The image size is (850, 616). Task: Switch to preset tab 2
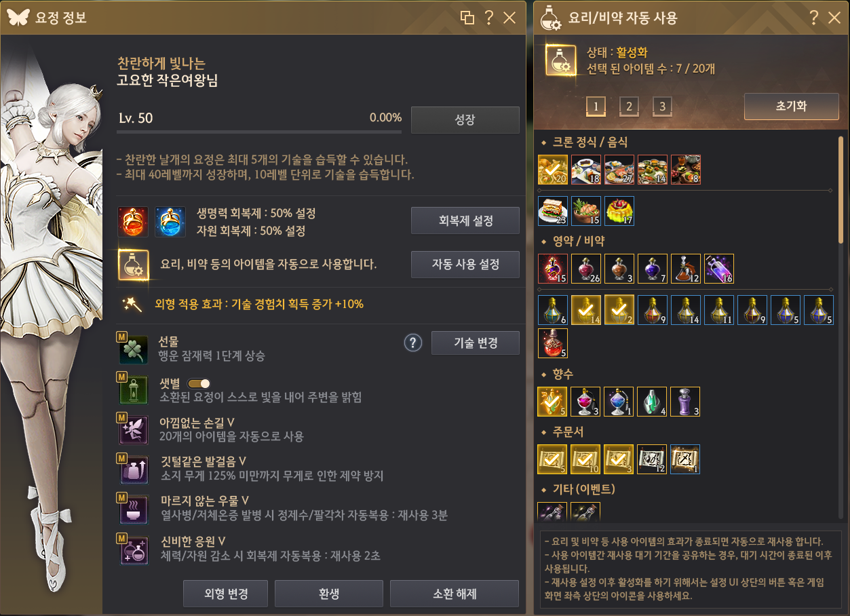point(629,107)
